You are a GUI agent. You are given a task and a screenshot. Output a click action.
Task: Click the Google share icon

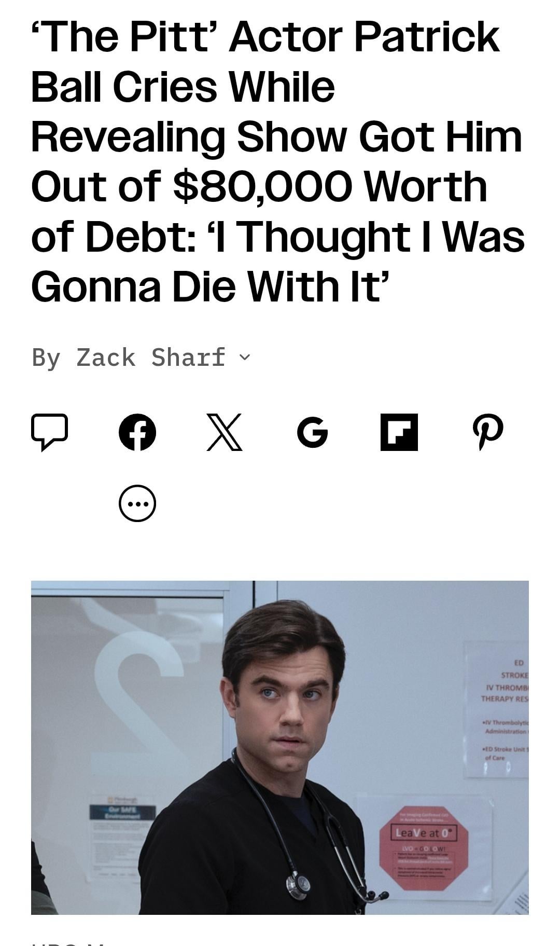[312, 432]
